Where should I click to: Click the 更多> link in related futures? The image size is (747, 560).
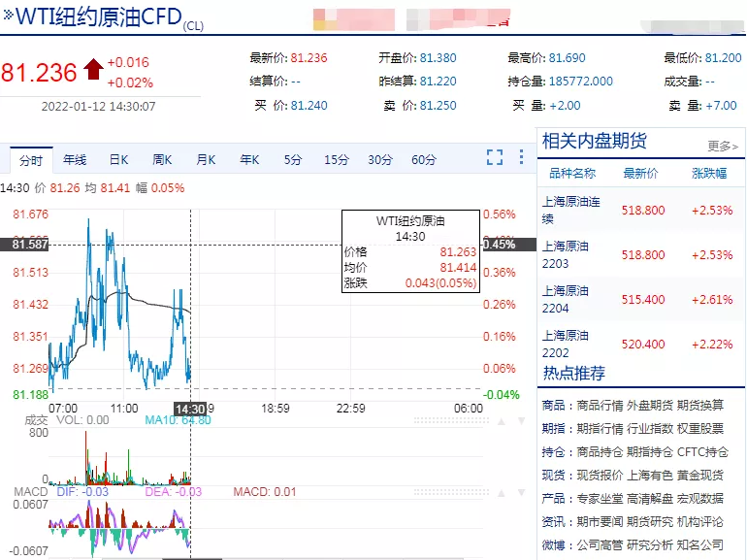723,146
